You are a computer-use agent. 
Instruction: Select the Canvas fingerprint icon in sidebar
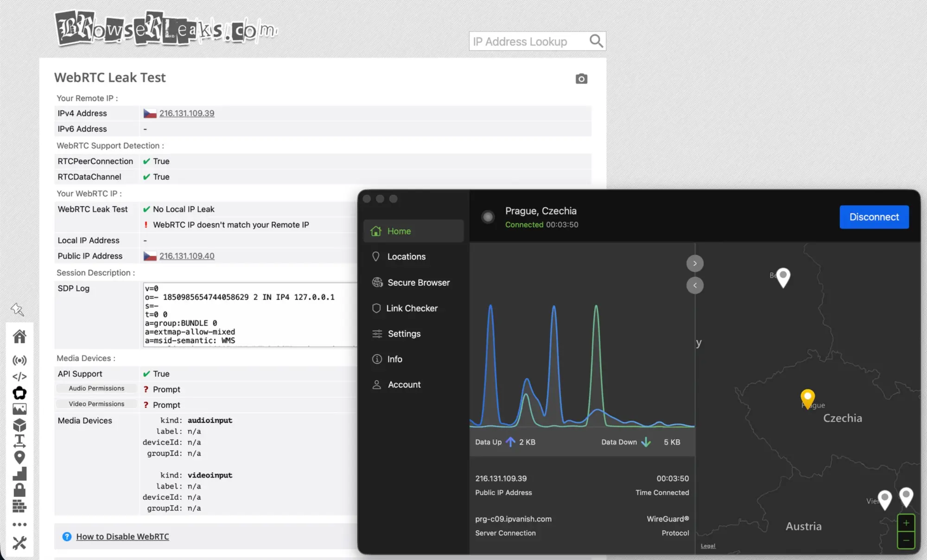pos(19,393)
